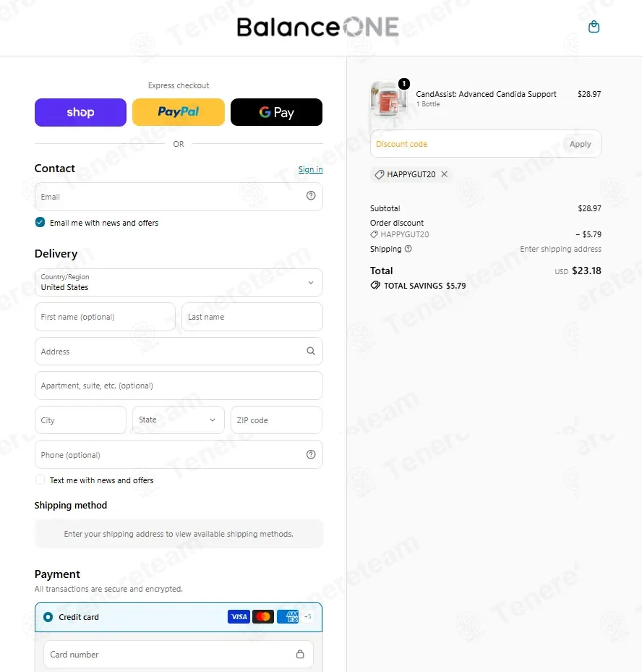Click the Address input field
Viewport: 642px width, 672px height.
[x=179, y=352]
